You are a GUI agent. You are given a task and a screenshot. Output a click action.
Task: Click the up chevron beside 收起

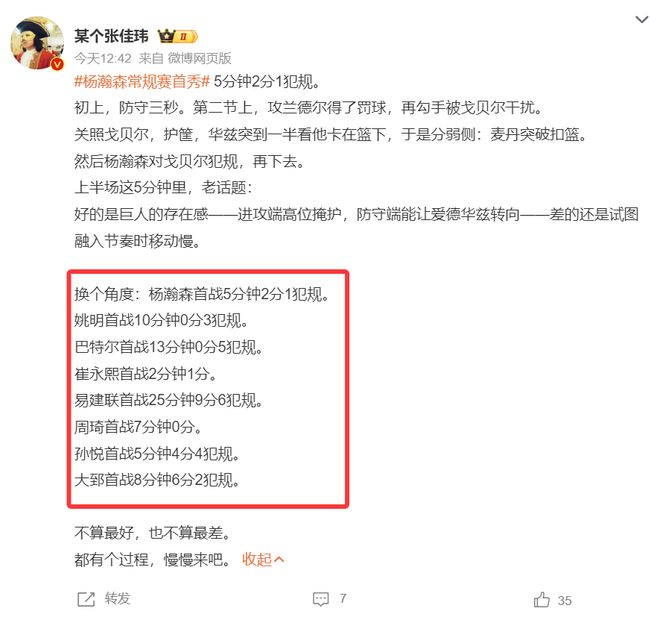279,560
